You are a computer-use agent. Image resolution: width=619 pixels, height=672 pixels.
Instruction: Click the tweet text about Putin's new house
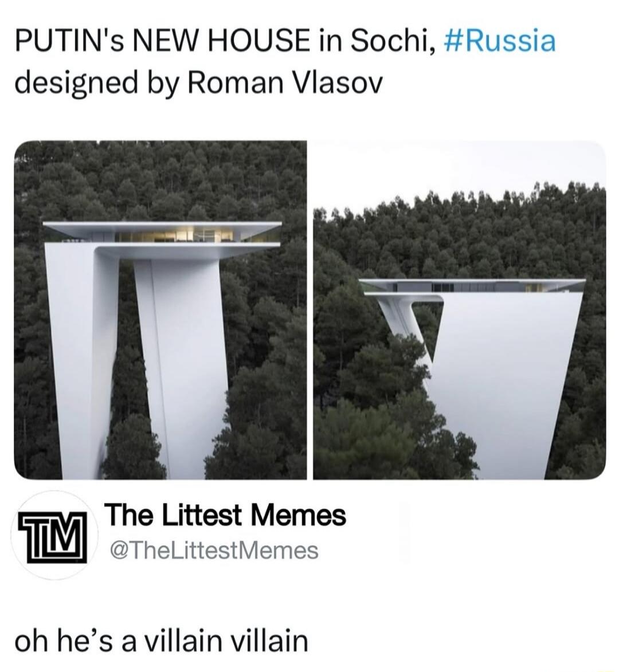285,62
